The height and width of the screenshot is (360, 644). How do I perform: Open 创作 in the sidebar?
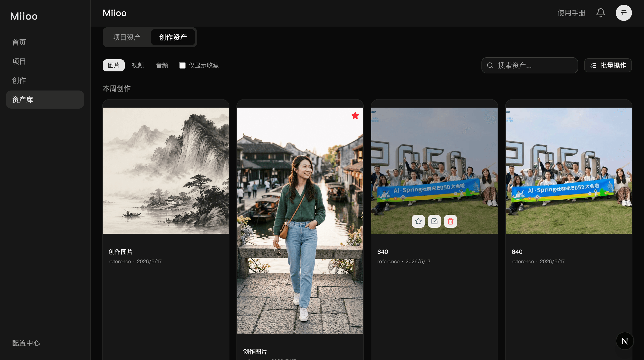tap(45, 80)
